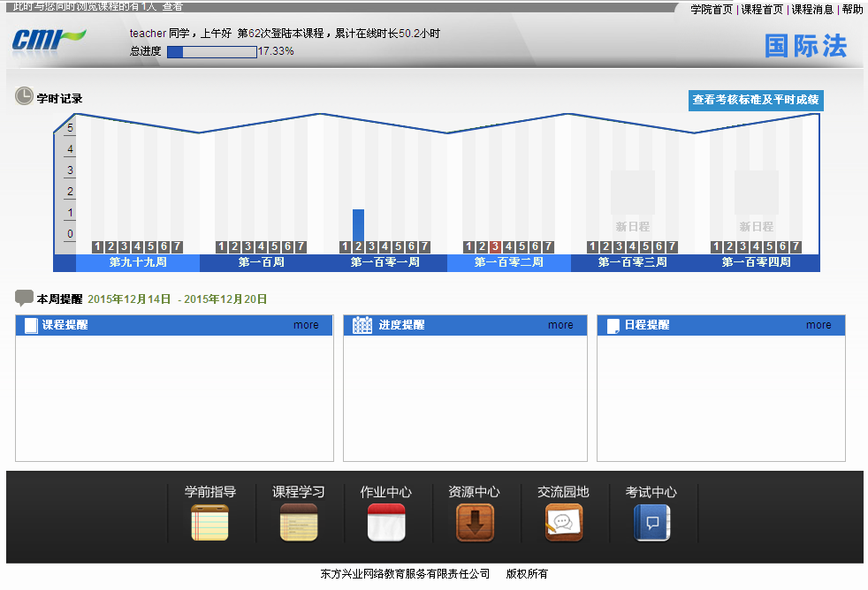This screenshot has width=868, height=590.
Task: Click the 进度提醒 calendar grid icon
Action: pyautogui.click(x=362, y=325)
